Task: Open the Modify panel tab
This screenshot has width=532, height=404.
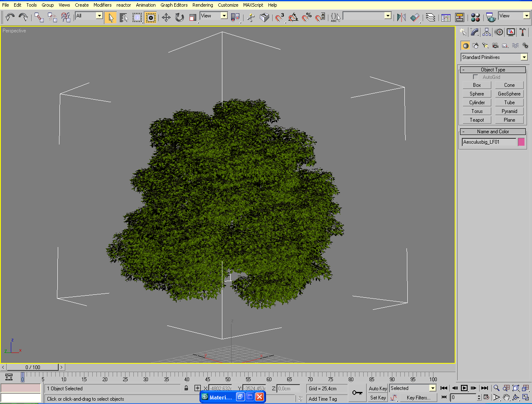Action: [x=475, y=32]
